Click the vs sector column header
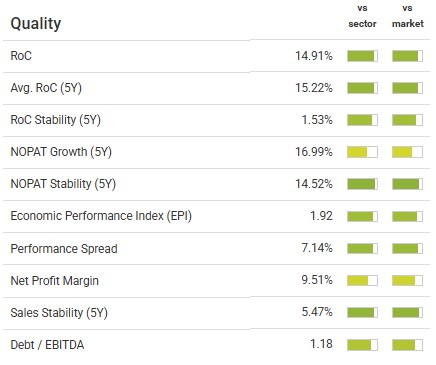This screenshot has width=436, height=365. [x=362, y=16]
